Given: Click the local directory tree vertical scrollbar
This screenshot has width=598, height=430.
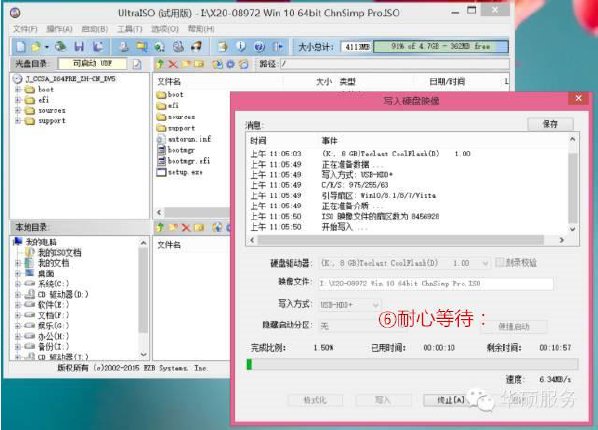Looking at the screenshot, I should (x=143, y=290).
